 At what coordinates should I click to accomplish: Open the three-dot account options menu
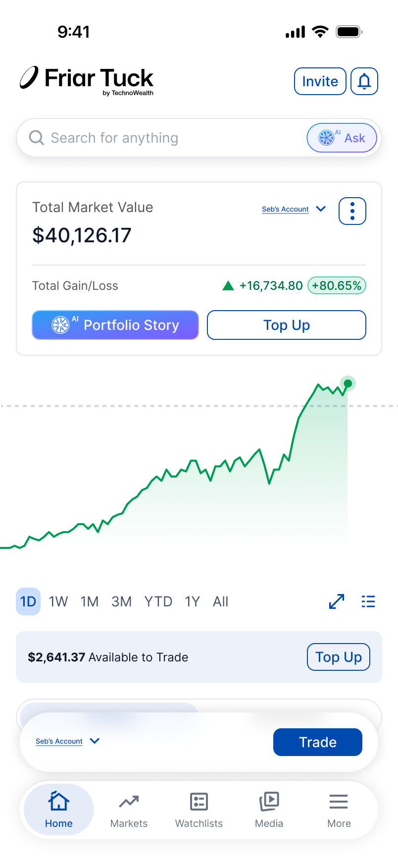352,211
